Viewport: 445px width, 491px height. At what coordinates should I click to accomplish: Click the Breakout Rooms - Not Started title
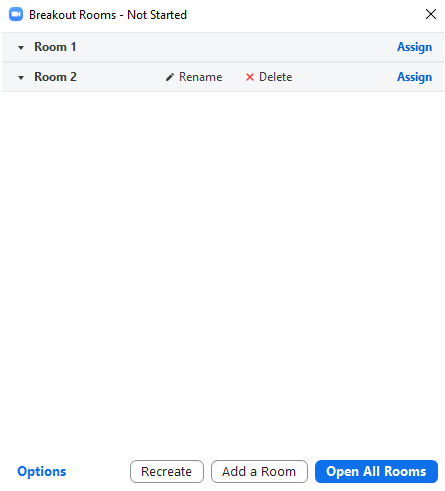click(x=108, y=15)
